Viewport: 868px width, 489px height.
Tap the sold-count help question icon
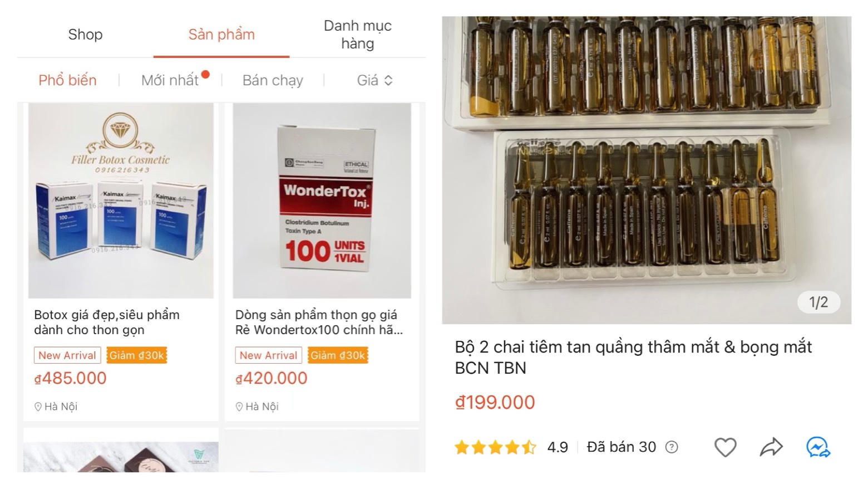(x=672, y=447)
